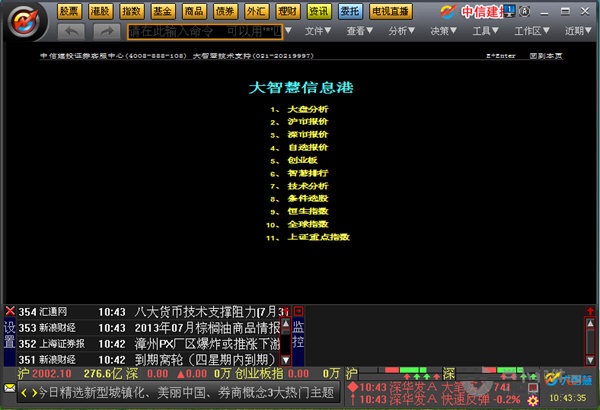
Task: Click the small red box icon above 监控
Action: (298, 311)
